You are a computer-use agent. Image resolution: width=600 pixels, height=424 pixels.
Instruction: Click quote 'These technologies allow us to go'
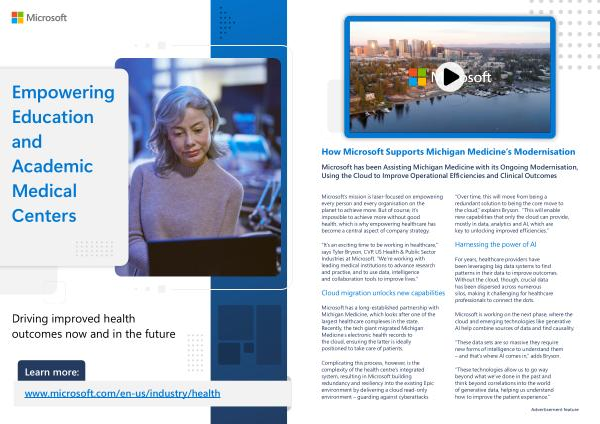504,383
